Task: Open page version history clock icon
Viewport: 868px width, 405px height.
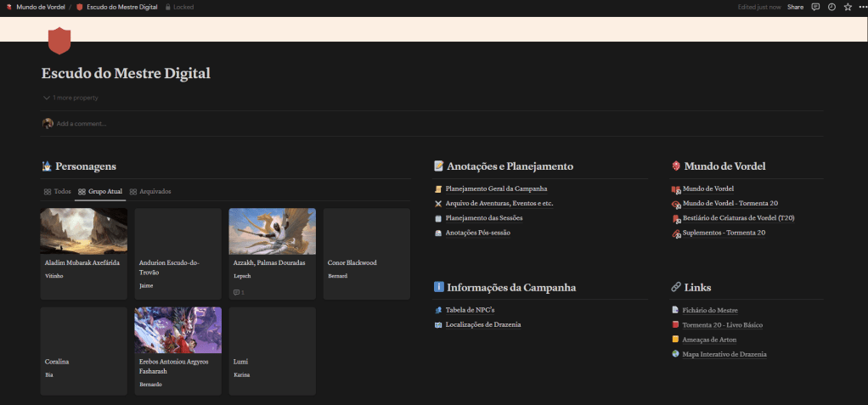Action: pyautogui.click(x=831, y=7)
